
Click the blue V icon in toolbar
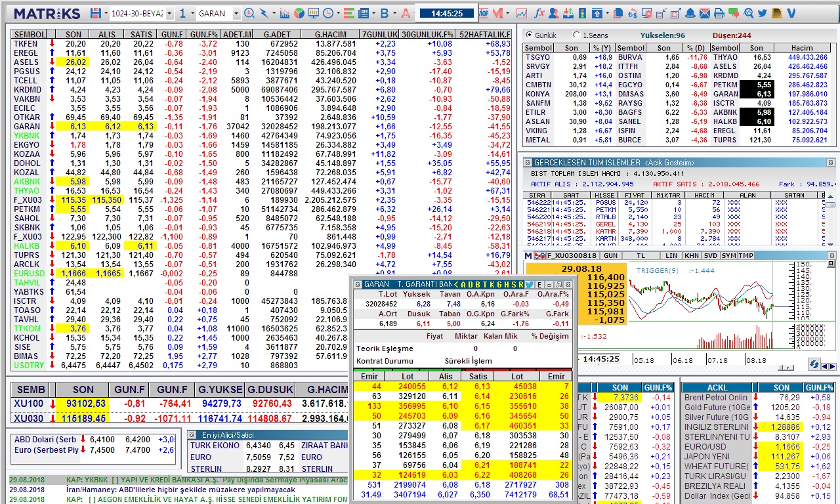coord(791,13)
